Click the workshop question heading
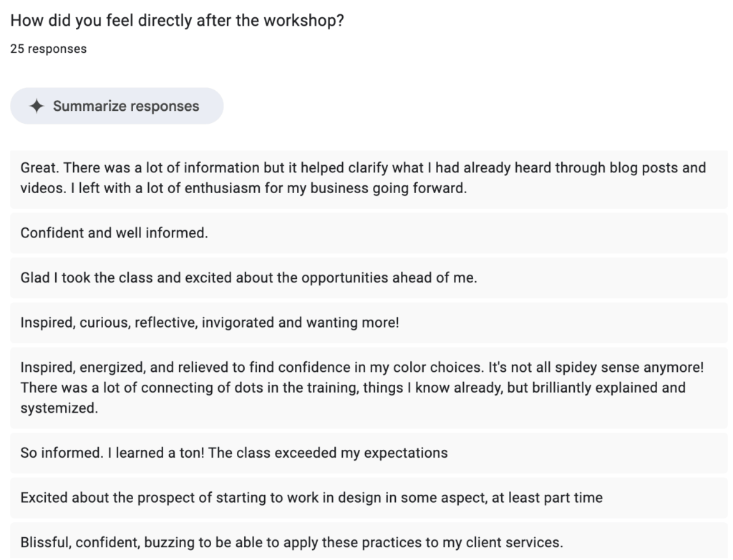 [x=177, y=21]
